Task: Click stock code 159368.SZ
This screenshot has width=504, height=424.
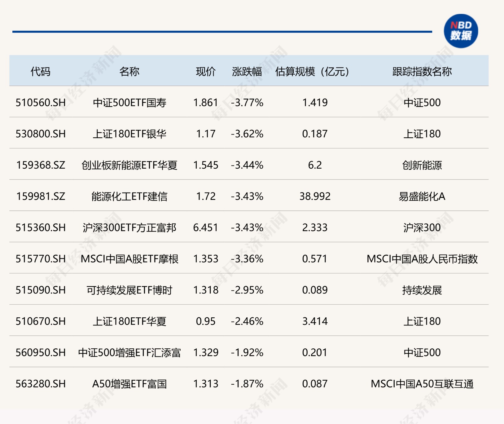Action: (x=41, y=165)
